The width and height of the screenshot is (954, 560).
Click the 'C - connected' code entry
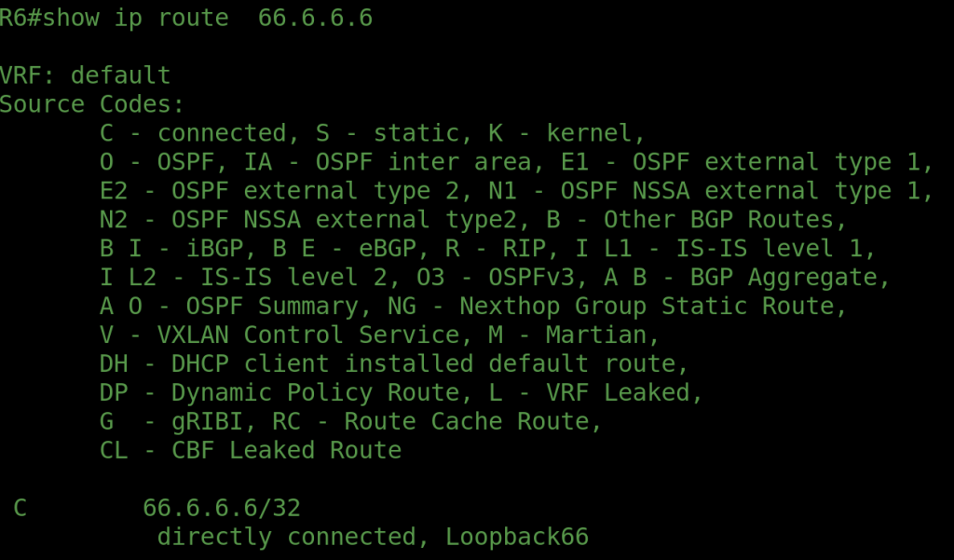pos(193,133)
